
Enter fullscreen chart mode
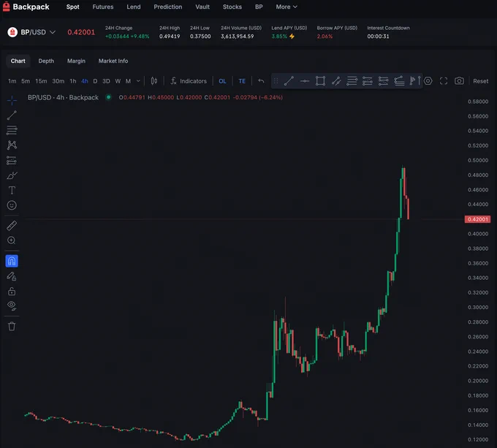pyautogui.click(x=444, y=81)
